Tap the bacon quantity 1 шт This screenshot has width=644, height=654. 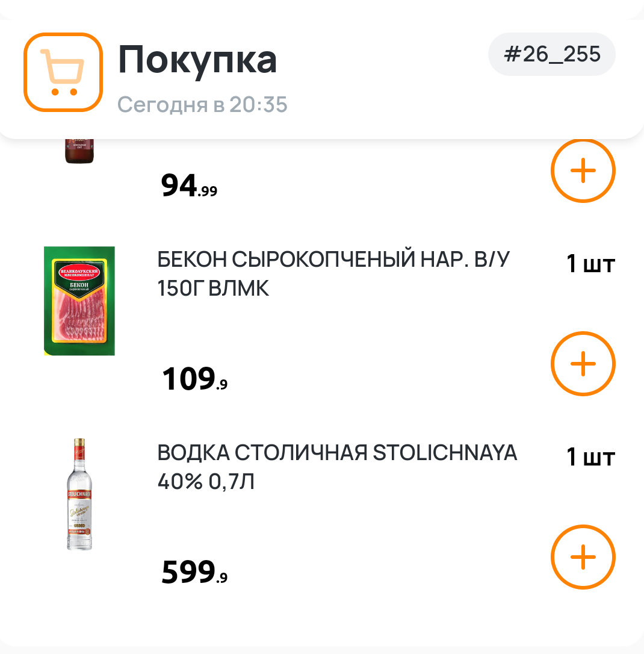click(x=590, y=264)
